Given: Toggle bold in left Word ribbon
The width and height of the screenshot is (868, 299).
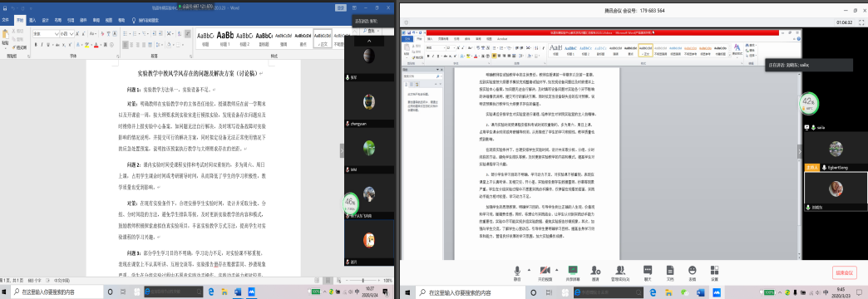Looking at the screenshot, I should click(35, 44).
